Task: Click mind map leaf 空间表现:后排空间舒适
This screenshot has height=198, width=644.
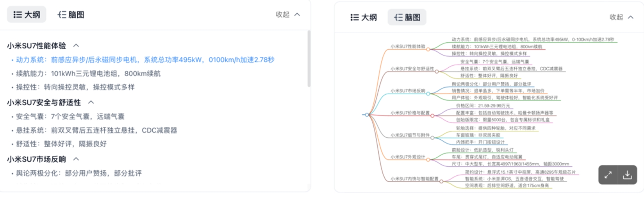Action: [507, 186]
